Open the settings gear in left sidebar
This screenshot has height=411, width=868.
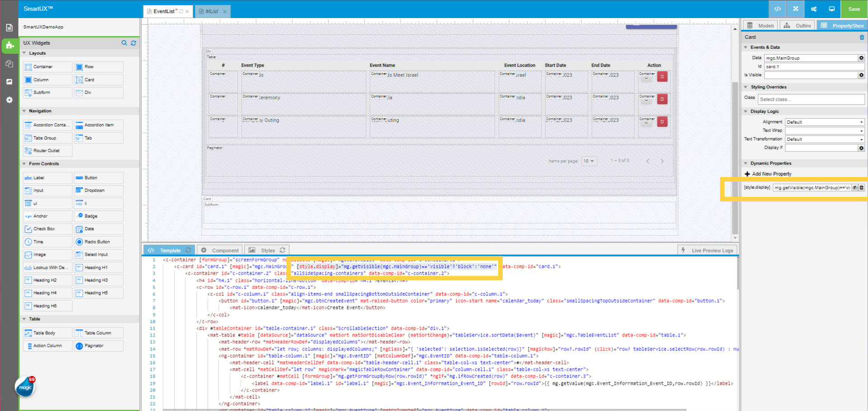(9, 100)
